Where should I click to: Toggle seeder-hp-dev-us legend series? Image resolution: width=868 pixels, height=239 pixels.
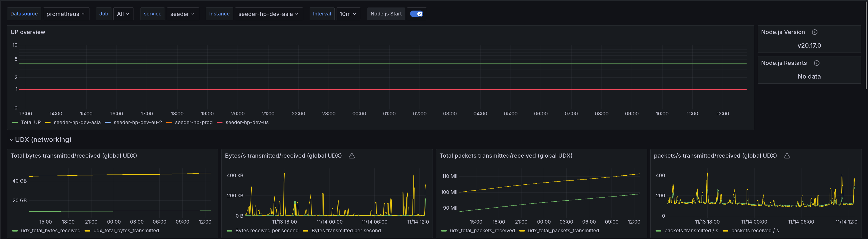[x=247, y=123]
